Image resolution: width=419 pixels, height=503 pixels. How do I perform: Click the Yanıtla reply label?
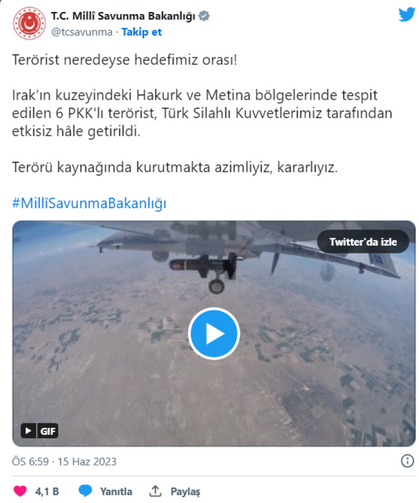(116, 491)
